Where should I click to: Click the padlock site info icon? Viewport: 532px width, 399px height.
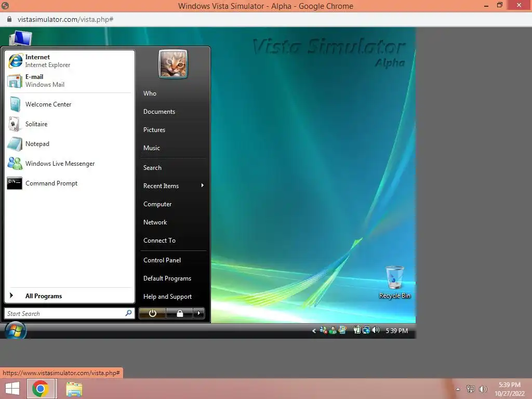click(9, 19)
